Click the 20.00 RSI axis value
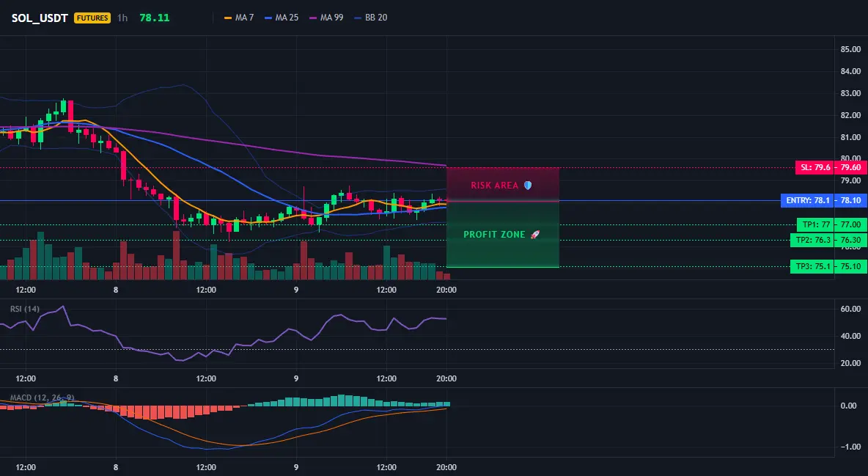The image size is (868, 476). tap(851, 363)
